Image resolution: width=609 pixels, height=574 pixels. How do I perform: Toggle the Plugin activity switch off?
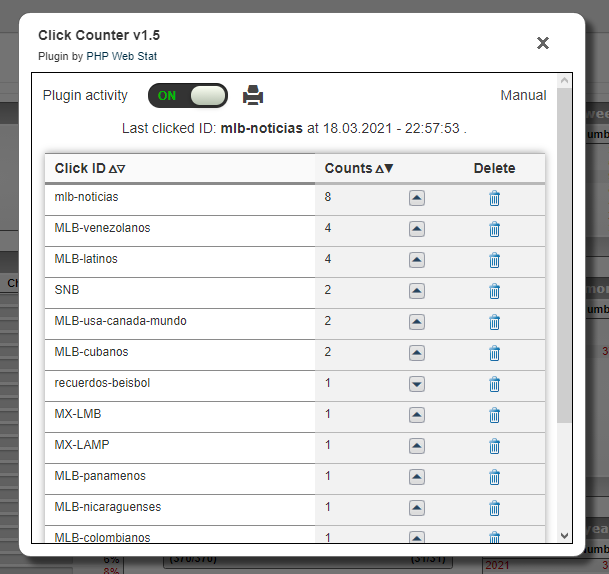pyautogui.click(x=188, y=96)
